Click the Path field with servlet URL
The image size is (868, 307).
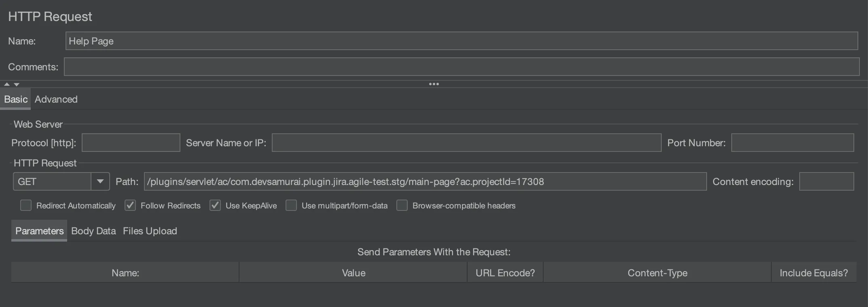(425, 181)
